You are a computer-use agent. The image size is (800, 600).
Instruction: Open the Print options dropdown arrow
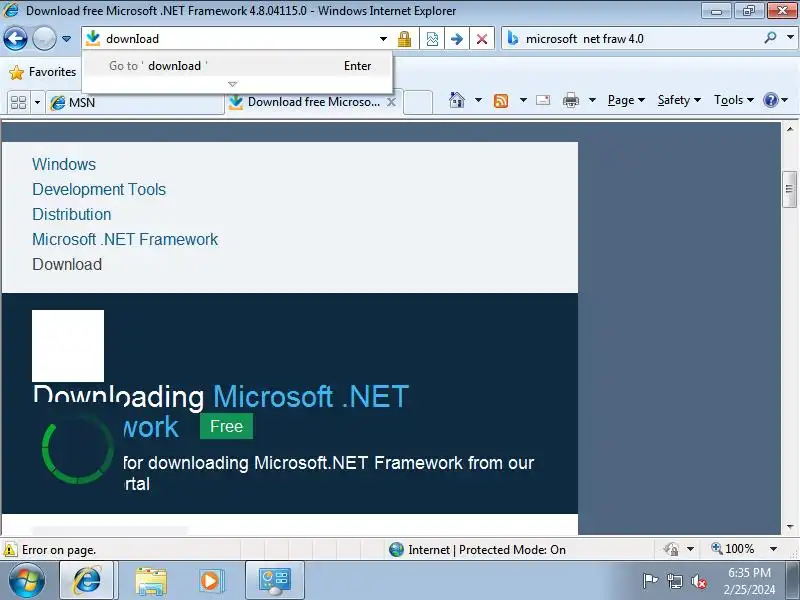click(592, 100)
